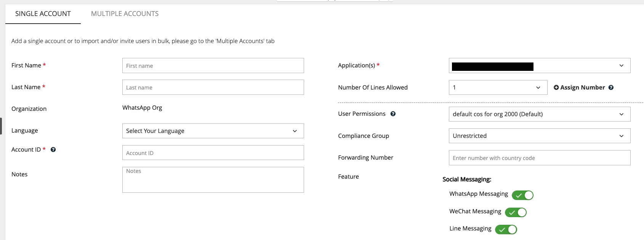Turn off Line Messaging toggle
The height and width of the screenshot is (240, 644).
coord(506,230)
